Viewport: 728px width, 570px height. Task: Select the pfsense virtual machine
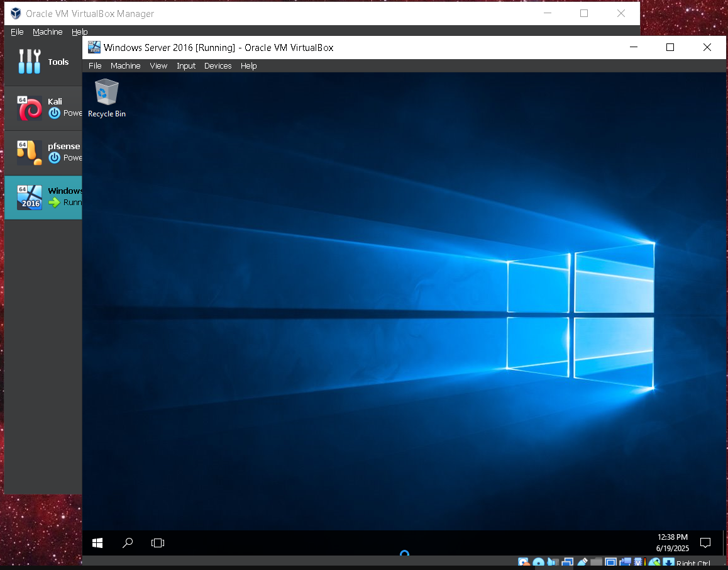[x=43, y=152]
